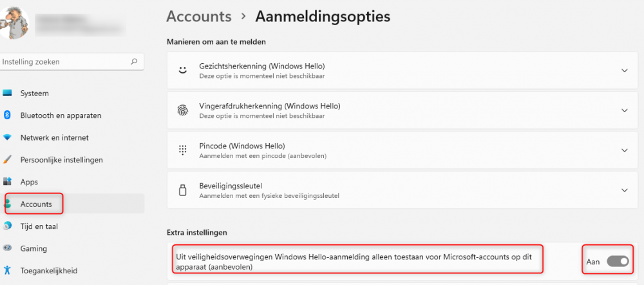644x285 pixels.
Task: Click the Pincode keypad icon
Action: (x=183, y=150)
